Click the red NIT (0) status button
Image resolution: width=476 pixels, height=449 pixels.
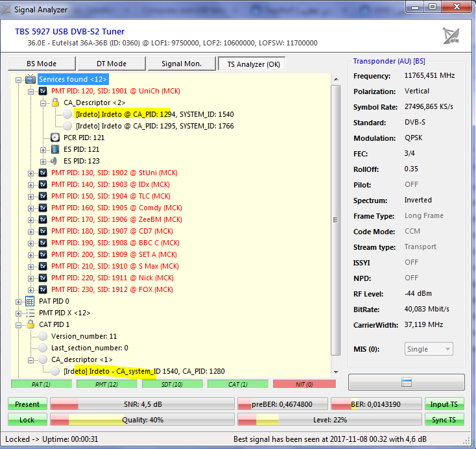[305, 384]
